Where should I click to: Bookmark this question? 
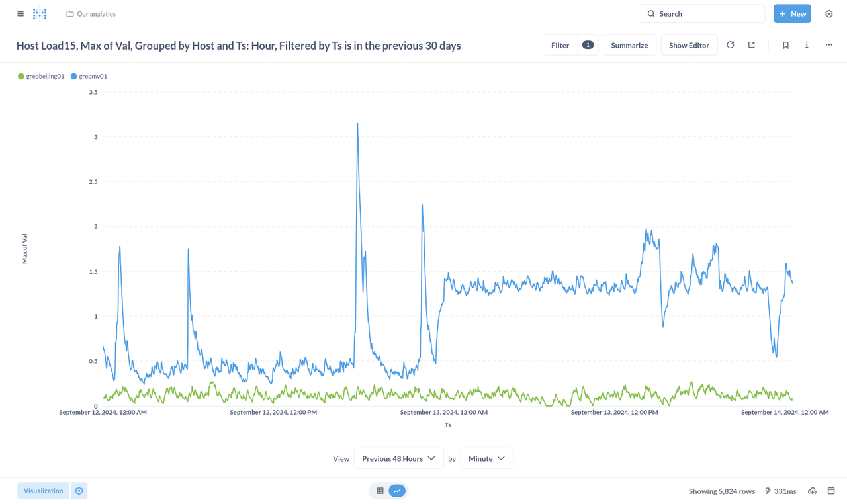[785, 44]
